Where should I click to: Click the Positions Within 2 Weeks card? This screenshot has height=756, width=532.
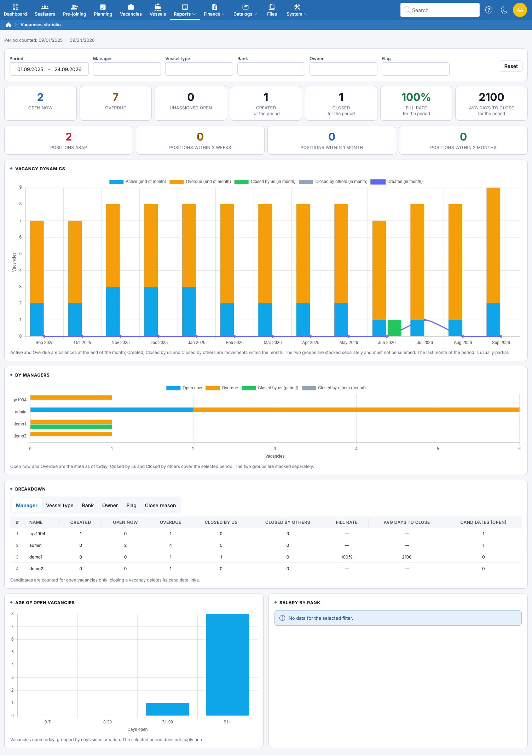pos(200,140)
